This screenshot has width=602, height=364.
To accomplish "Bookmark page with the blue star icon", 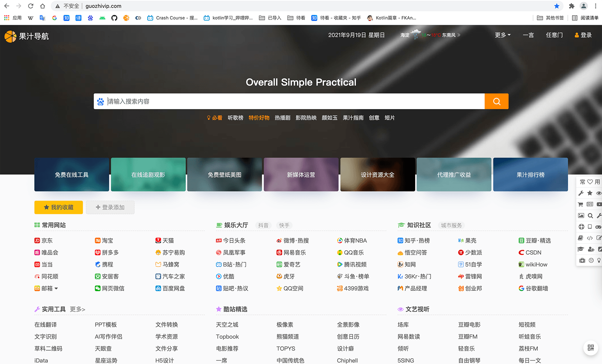I will point(557,6).
